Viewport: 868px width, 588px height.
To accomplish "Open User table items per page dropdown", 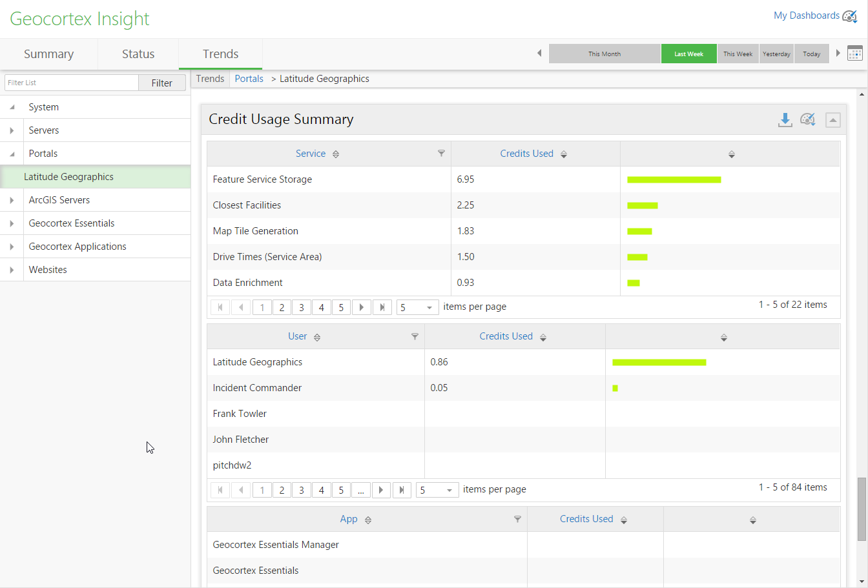I will click(x=437, y=490).
